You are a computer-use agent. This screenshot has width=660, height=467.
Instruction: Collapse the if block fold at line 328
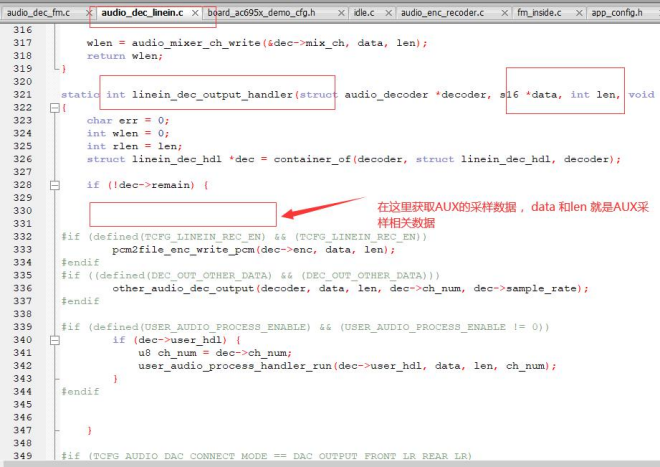pos(55,185)
